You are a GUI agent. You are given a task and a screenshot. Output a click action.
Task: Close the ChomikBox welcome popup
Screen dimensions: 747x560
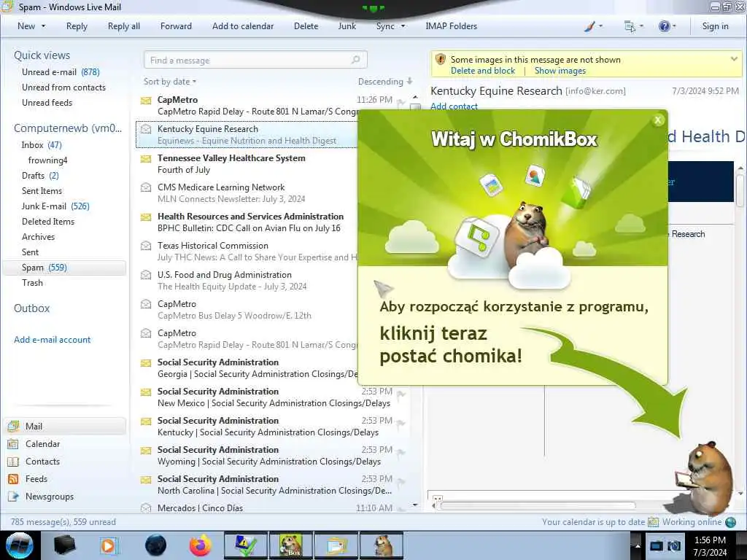pyautogui.click(x=658, y=120)
